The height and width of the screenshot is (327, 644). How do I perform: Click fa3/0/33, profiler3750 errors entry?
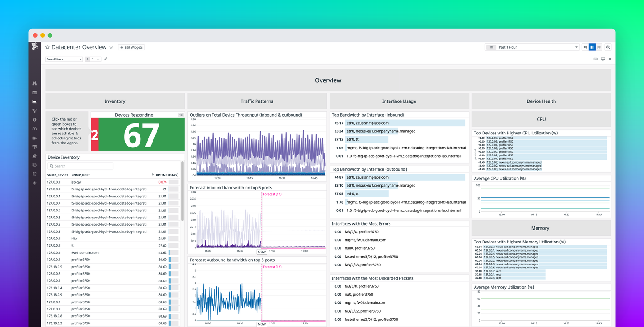point(363,265)
